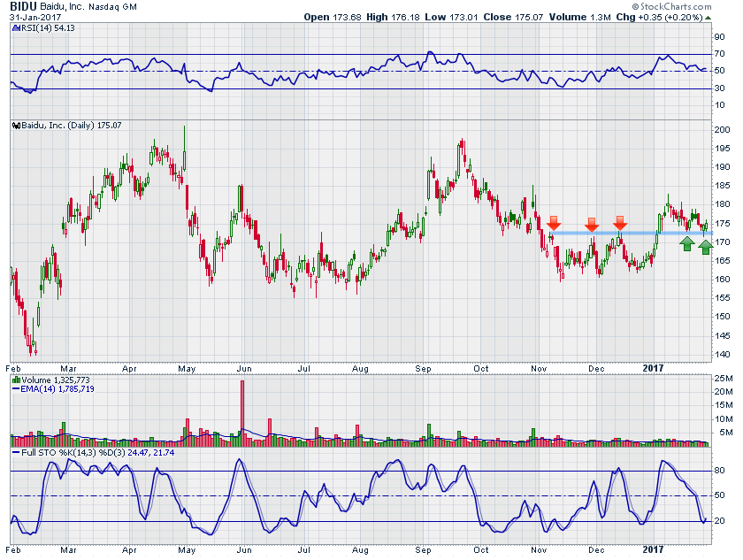Select the Sep label on price time axis
743x560 pixels.
point(422,366)
